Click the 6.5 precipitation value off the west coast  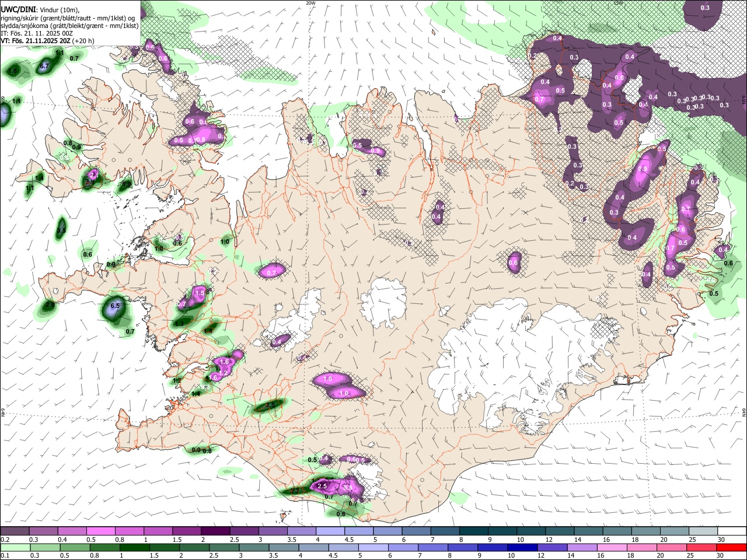115,306
